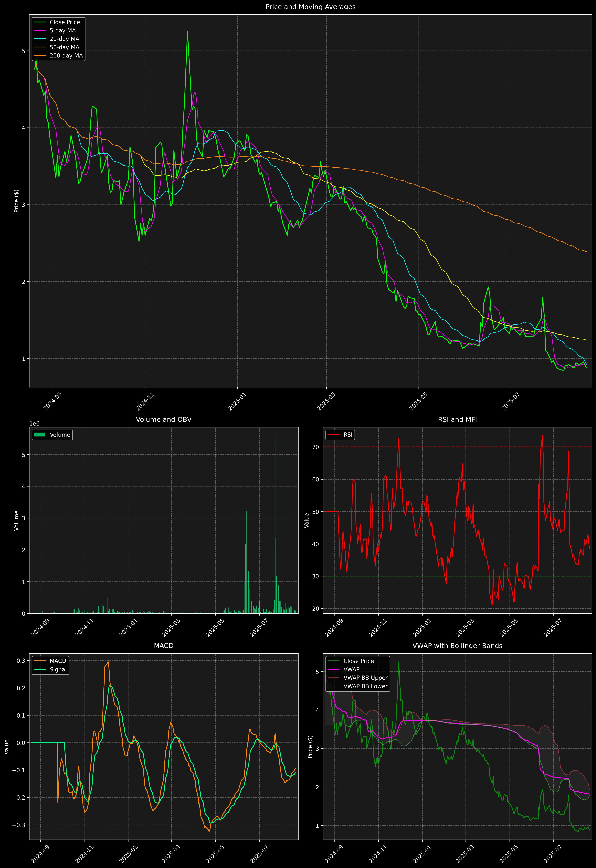
Task: Click the 5-day MA legend line
Action: pos(40,31)
